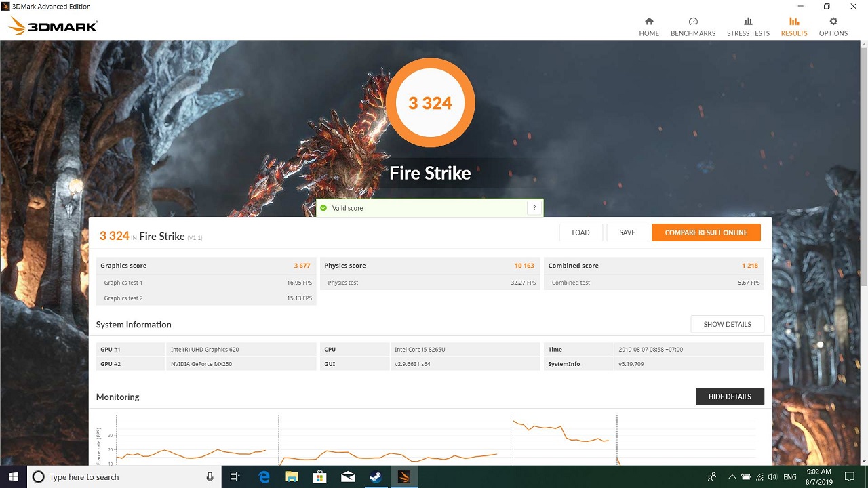Hide monitoring details
Image resolution: width=868 pixels, height=488 pixels.
730,396
